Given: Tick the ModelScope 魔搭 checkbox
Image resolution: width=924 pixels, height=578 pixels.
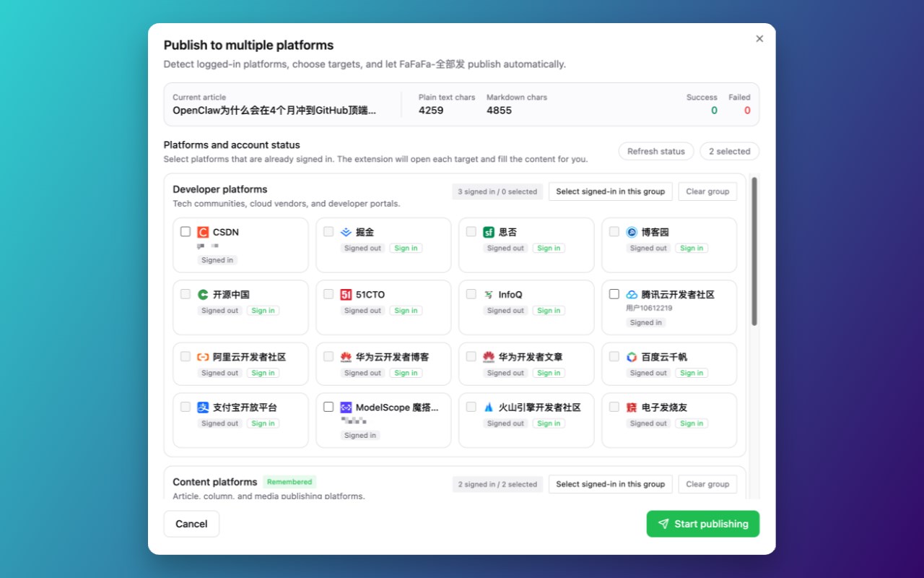Looking at the screenshot, I should click(328, 407).
